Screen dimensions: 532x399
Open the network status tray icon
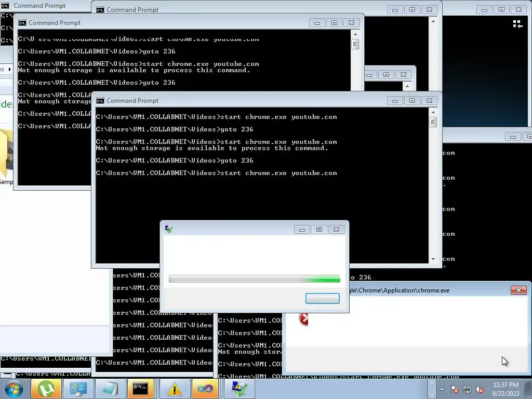pyautogui.click(x=467, y=389)
